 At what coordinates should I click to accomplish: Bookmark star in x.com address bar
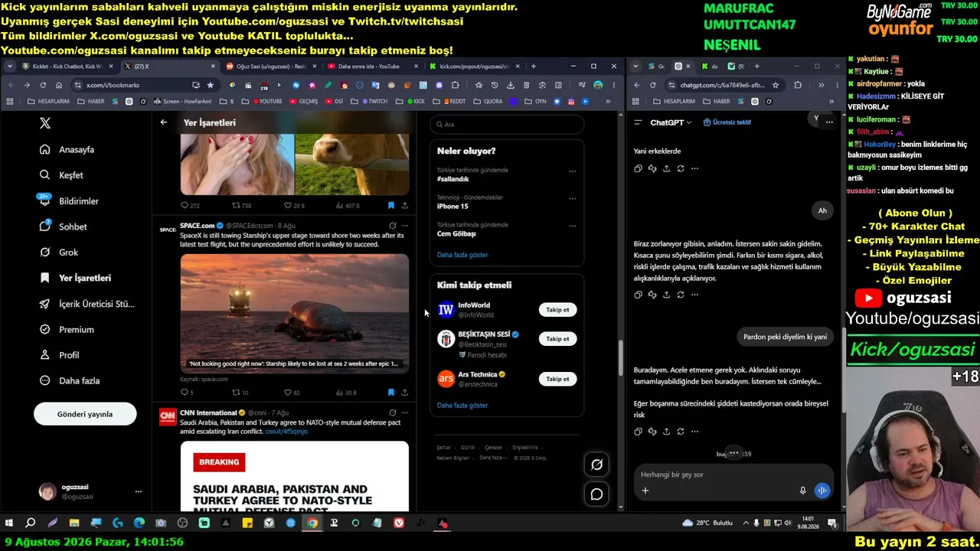(x=211, y=85)
